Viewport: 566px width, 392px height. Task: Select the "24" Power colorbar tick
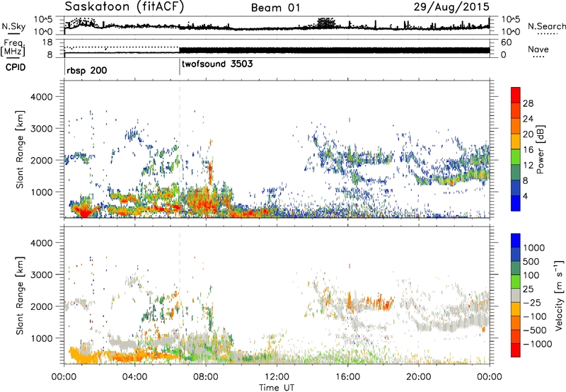528,119
